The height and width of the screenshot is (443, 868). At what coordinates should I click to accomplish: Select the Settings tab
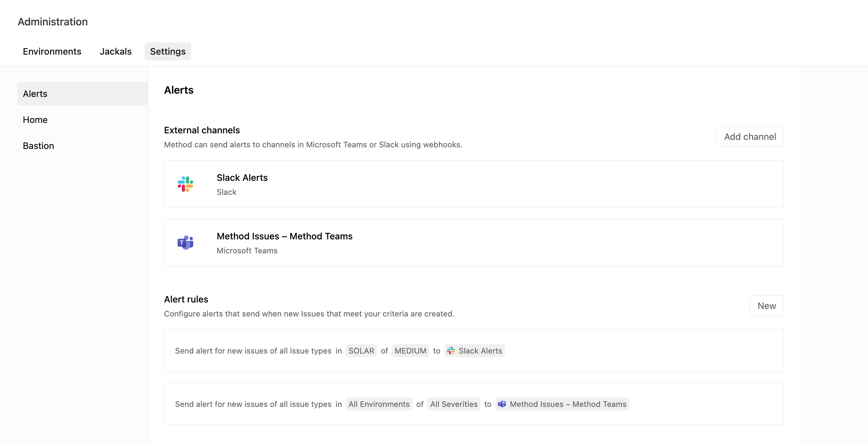(x=168, y=51)
